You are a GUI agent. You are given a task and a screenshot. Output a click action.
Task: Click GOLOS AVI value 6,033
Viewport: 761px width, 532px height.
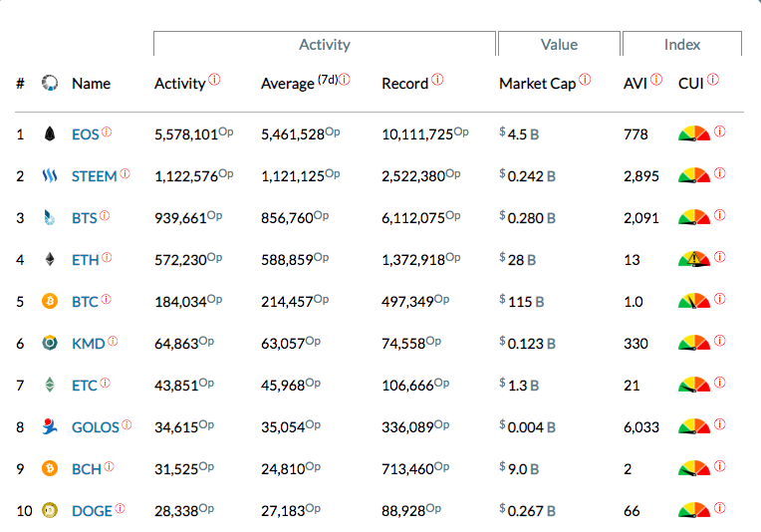(x=641, y=427)
